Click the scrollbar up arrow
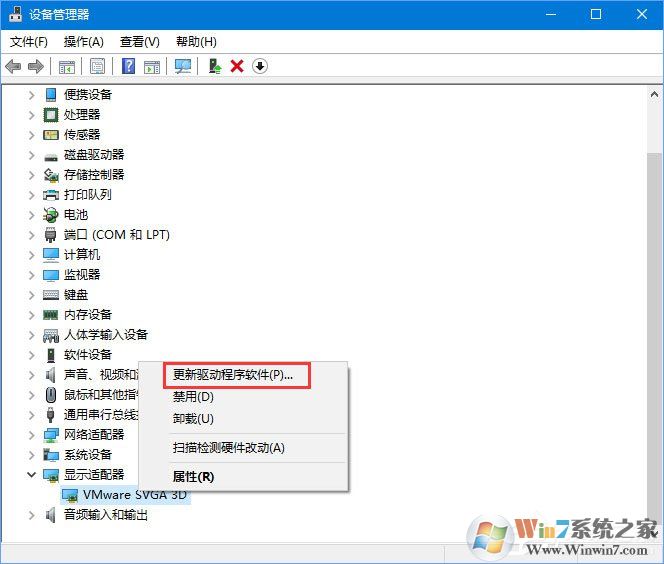The height and width of the screenshot is (564, 664). click(x=654, y=94)
